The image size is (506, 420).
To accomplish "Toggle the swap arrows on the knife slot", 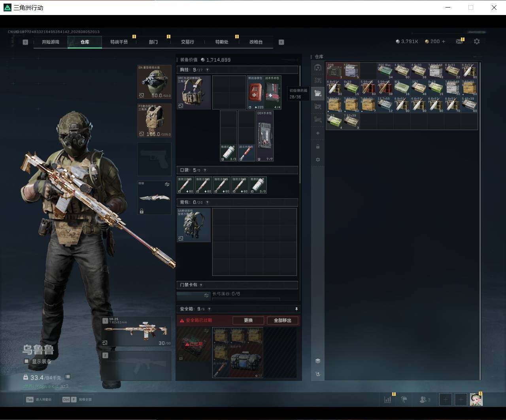I will [x=167, y=185].
